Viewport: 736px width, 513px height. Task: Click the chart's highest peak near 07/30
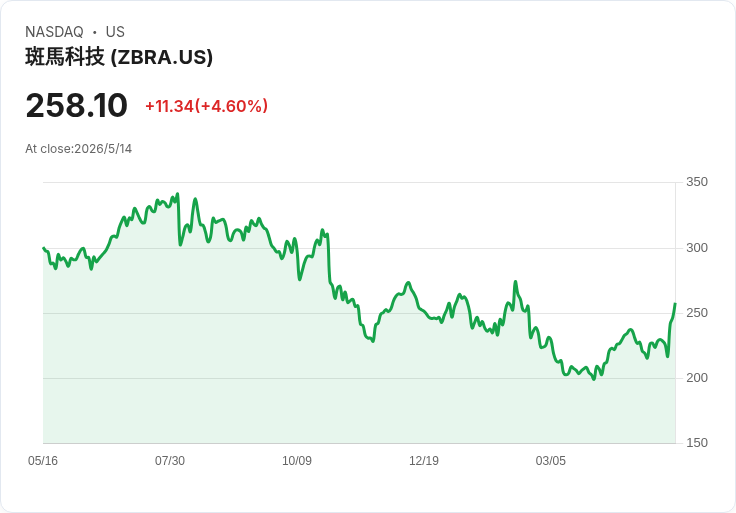coord(177,194)
